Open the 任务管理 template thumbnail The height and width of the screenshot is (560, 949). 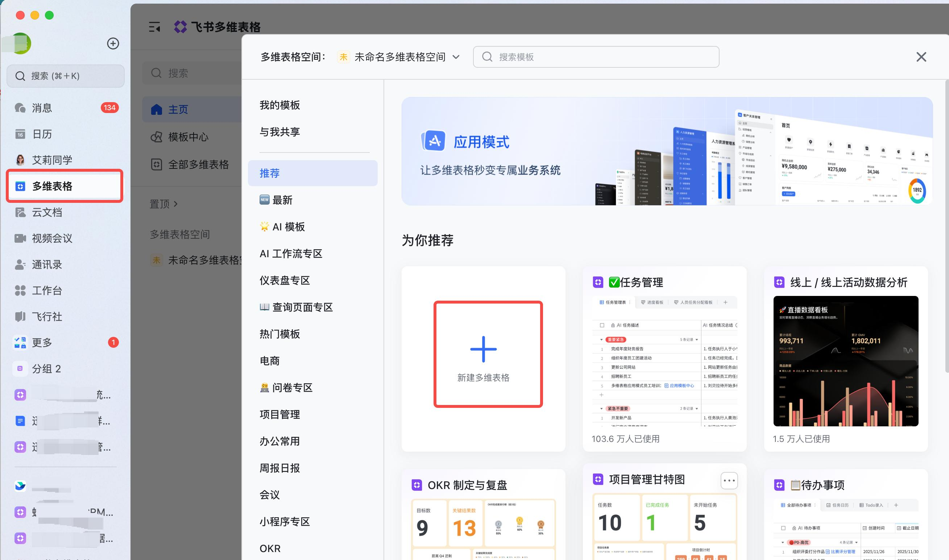pyautogui.click(x=664, y=362)
